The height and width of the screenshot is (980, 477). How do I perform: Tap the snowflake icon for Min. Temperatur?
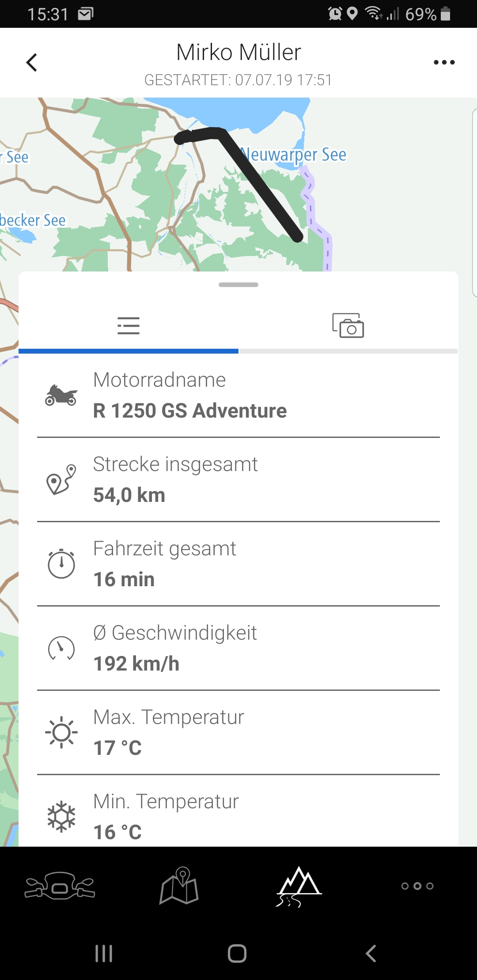pyautogui.click(x=61, y=817)
